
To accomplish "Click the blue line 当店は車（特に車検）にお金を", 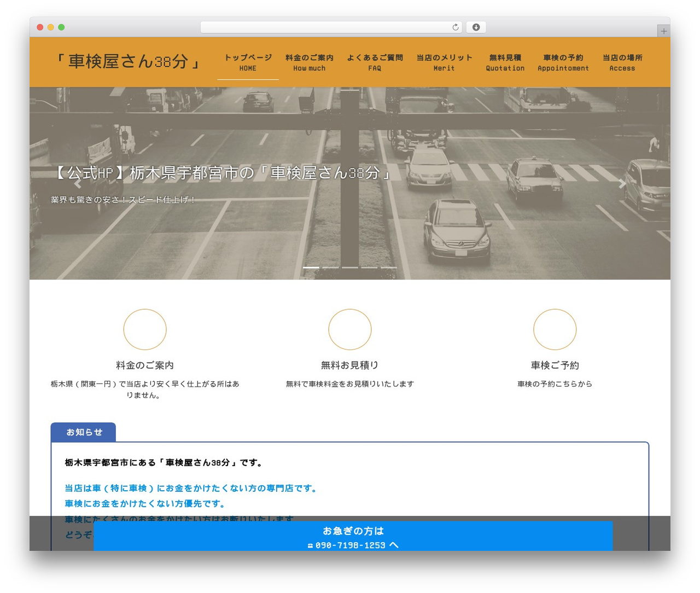I will click(192, 488).
